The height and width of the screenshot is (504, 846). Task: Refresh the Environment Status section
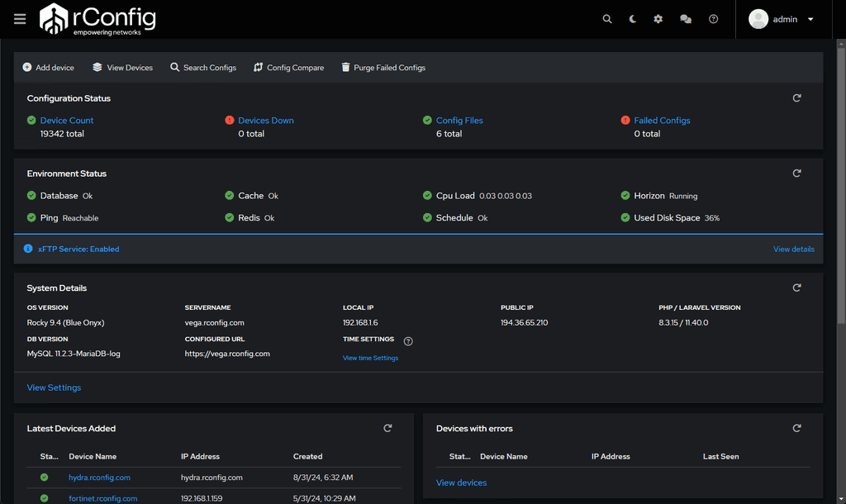tap(796, 173)
